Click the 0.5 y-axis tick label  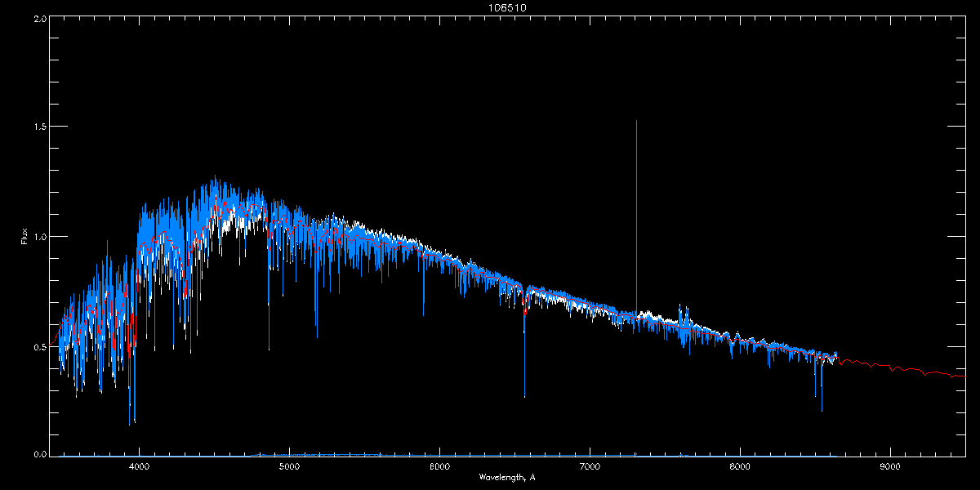tap(39, 346)
